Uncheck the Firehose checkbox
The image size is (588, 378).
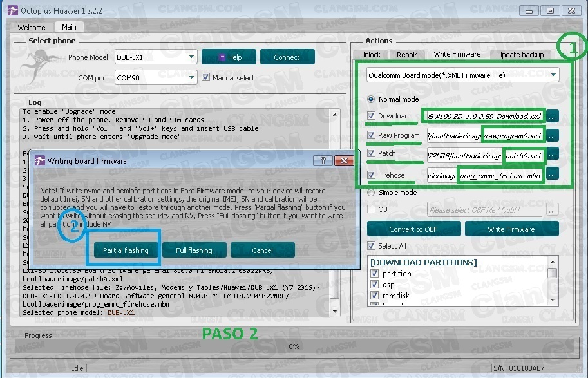click(371, 175)
